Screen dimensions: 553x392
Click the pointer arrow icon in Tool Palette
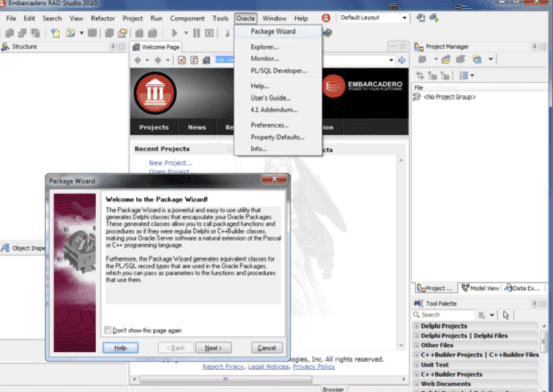coord(506,315)
